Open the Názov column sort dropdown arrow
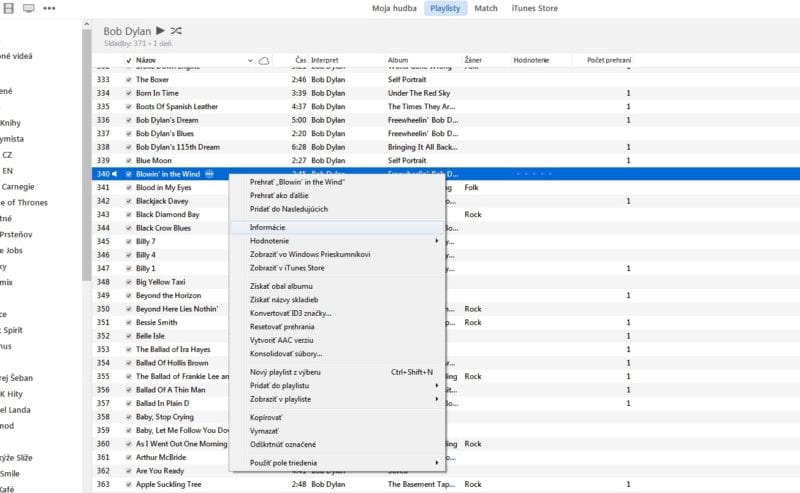This screenshot has width=800, height=493. tap(250, 61)
